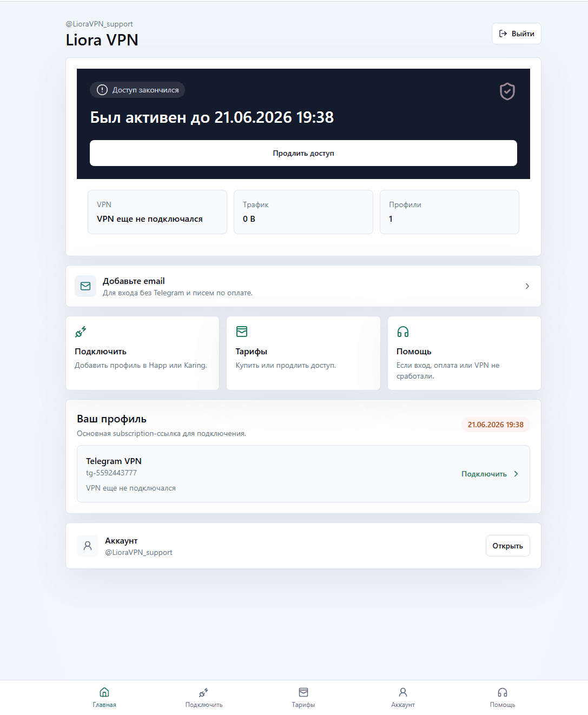Click Подключить link in Telegram VPN profile
The width and height of the screenshot is (588, 715).
[484, 474]
